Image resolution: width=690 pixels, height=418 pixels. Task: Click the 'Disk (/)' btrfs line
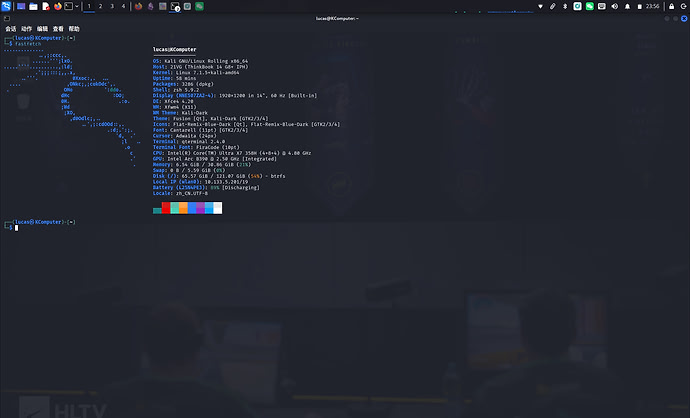tap(219, 176)
